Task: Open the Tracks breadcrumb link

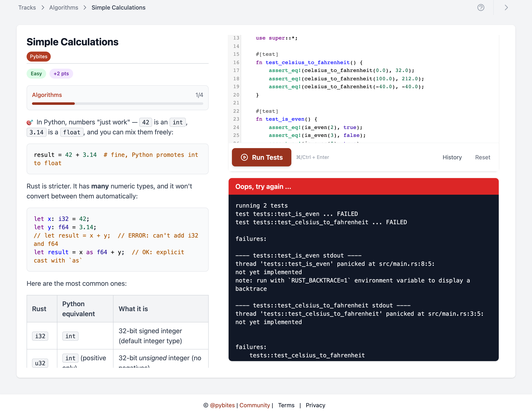Action: (27, 7)
